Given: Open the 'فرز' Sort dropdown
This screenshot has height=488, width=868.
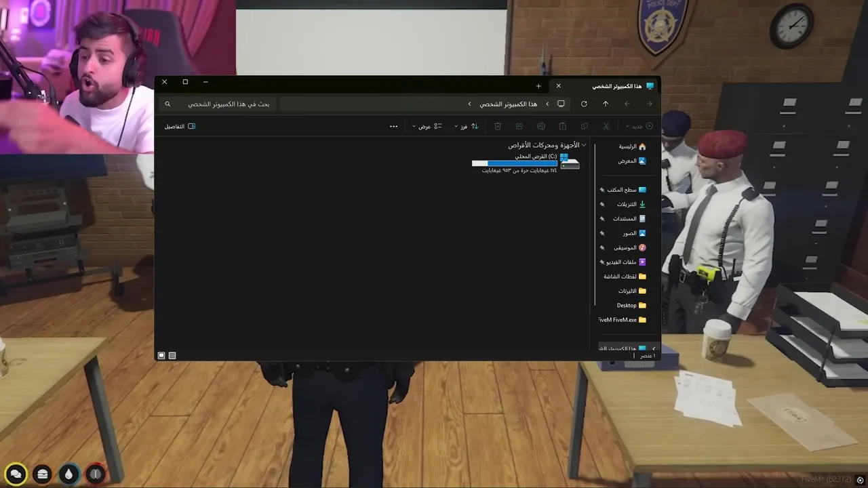Looking at the screenshot, I should point(466,126).
